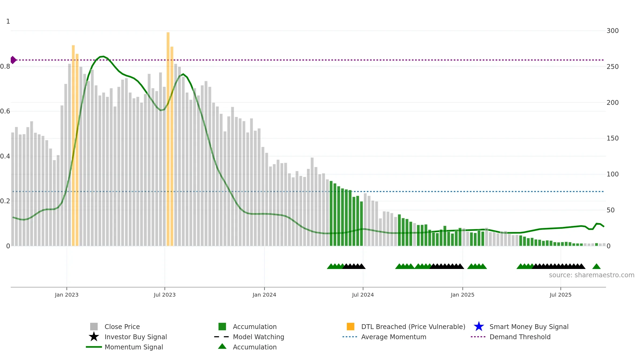Screen dimensions: 644x362
Task: Click the tallest orange DTL breached bar
Action: point(168,139)
